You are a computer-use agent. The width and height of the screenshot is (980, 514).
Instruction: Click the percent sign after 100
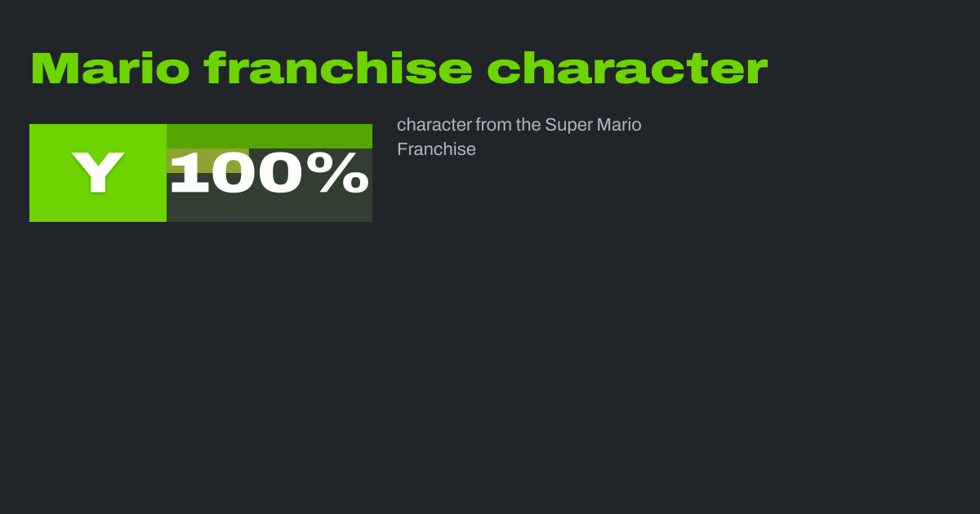tap(344, 173)
